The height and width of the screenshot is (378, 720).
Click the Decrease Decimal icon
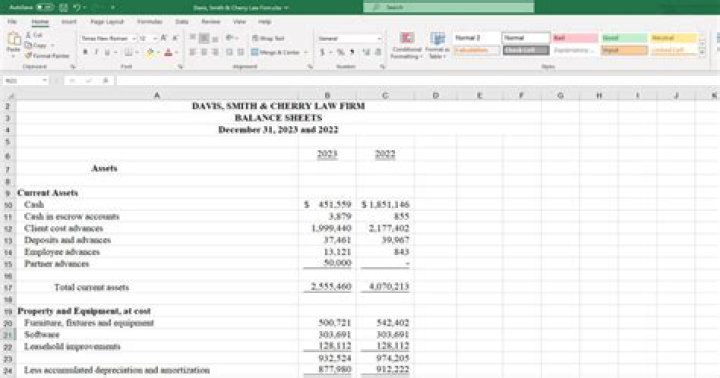coord(377,52)
